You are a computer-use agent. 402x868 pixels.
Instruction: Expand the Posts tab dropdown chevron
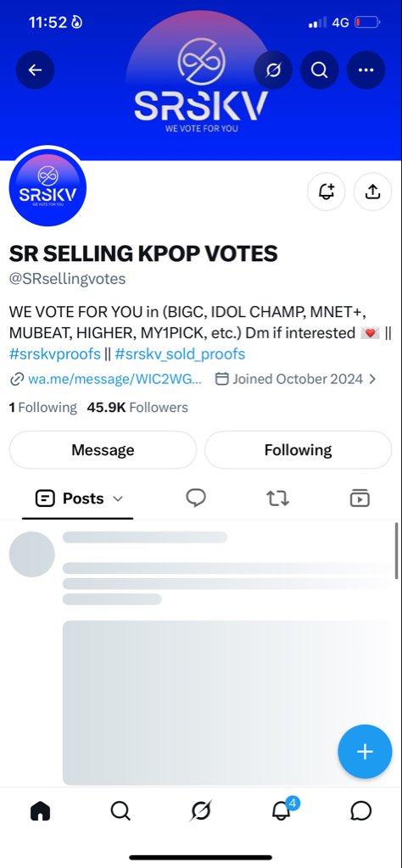[x=117, y=498]
